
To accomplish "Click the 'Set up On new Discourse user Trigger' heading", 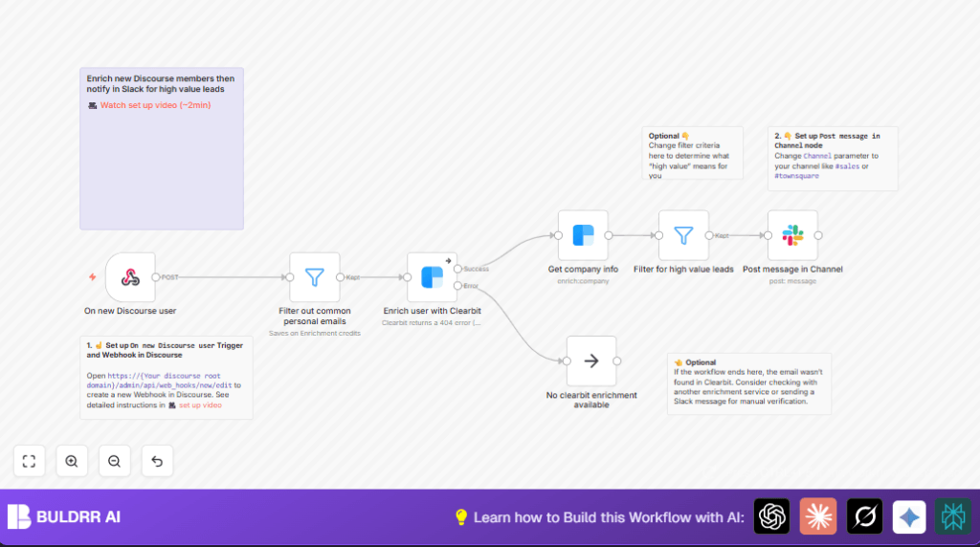I will click(165, 350).
